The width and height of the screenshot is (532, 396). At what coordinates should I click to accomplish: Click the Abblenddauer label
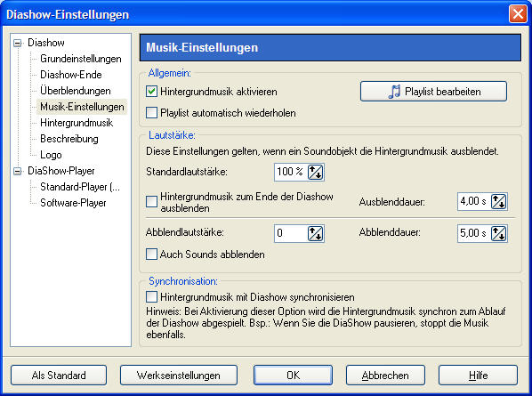[x=390, y=232]
